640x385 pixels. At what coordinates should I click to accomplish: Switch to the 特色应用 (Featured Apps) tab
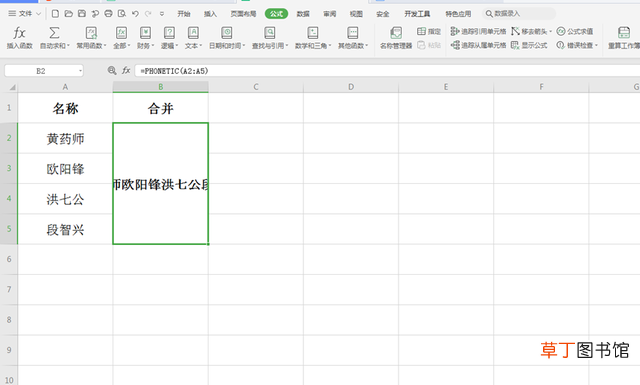(458, 14)
